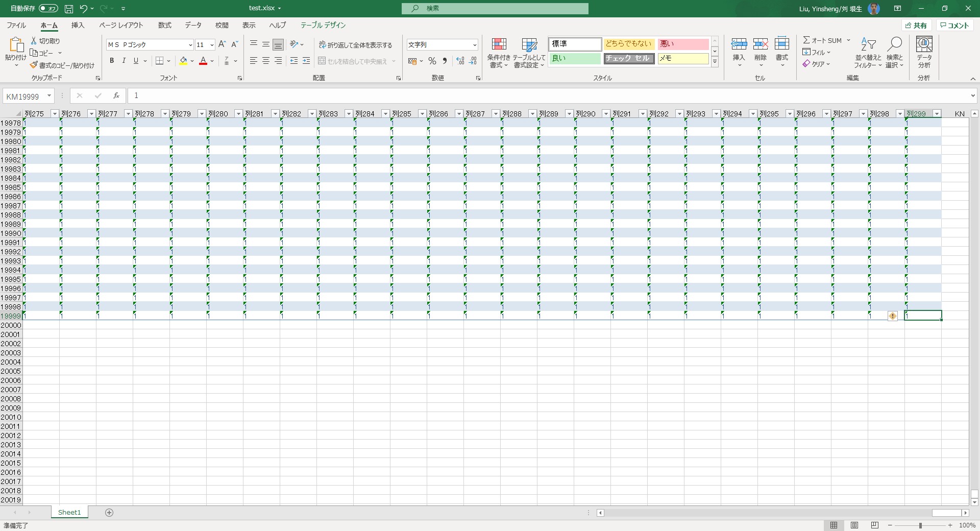Click the 共有 button
The image size is (980, 531).
[x=917, y=25]
